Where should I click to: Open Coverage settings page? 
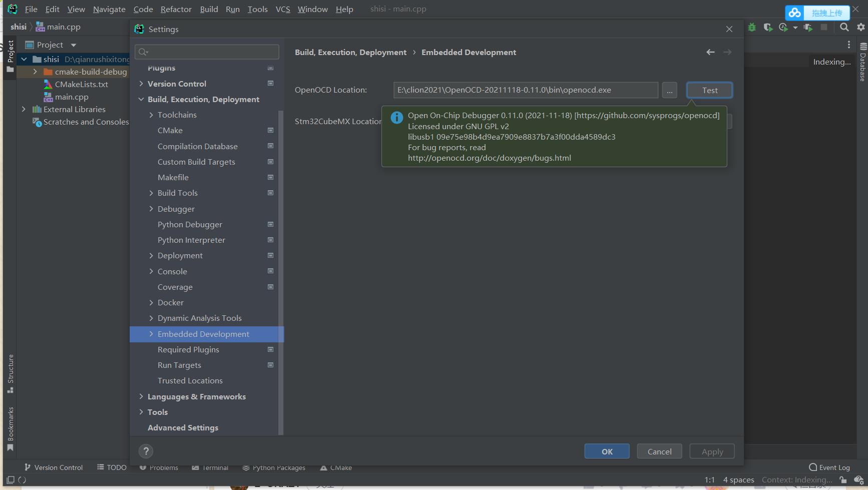point(175,287)
